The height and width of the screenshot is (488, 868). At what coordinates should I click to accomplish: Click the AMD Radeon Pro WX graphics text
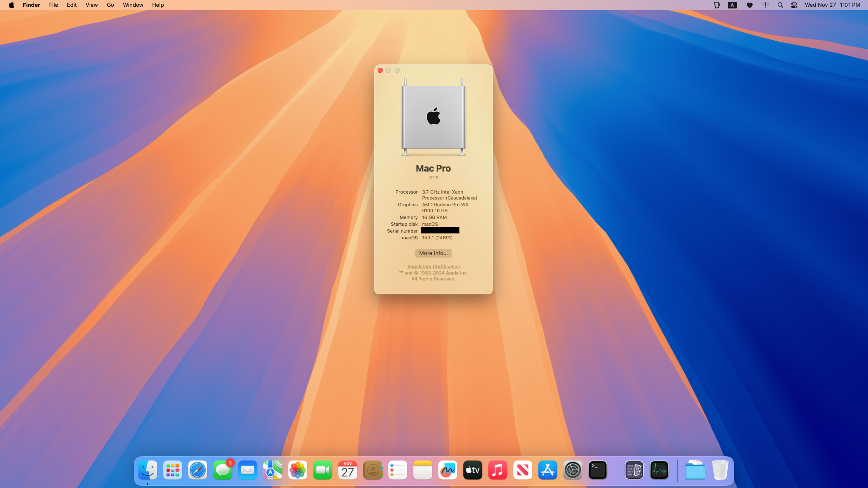click(445, 208)
